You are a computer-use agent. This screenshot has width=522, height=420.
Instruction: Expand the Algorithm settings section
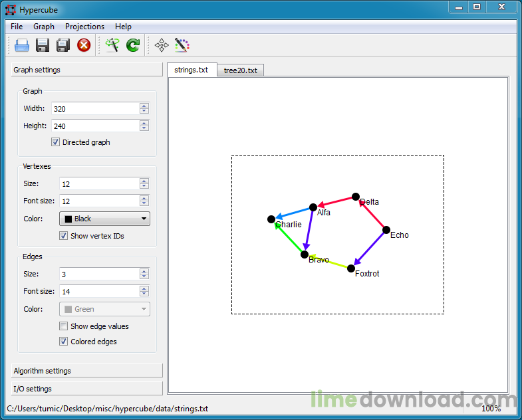(x=87, y=371)
